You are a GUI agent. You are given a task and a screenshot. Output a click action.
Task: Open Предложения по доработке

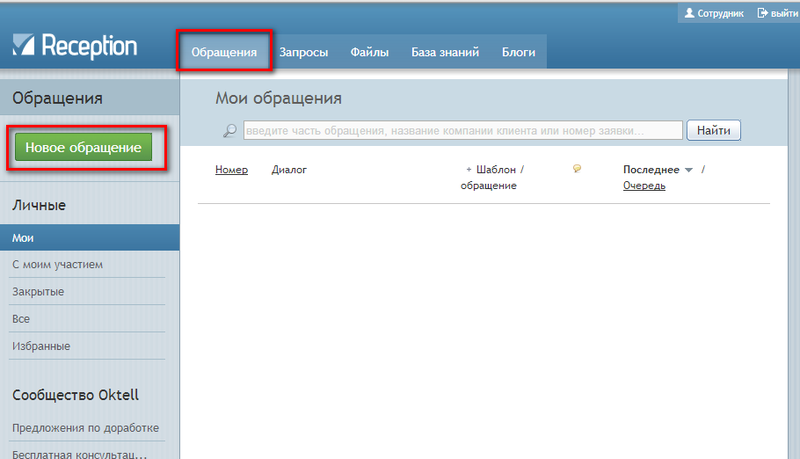coord(86,428)
